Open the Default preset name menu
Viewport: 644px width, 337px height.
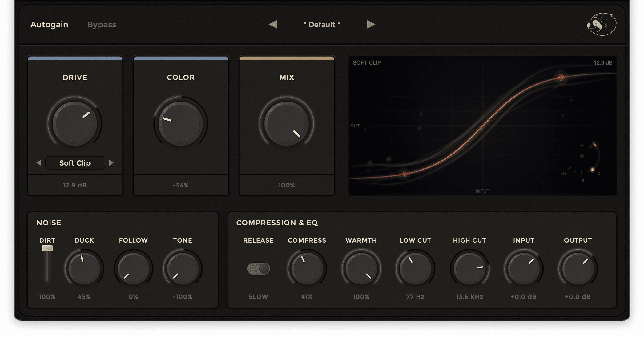tap(322, 25)
